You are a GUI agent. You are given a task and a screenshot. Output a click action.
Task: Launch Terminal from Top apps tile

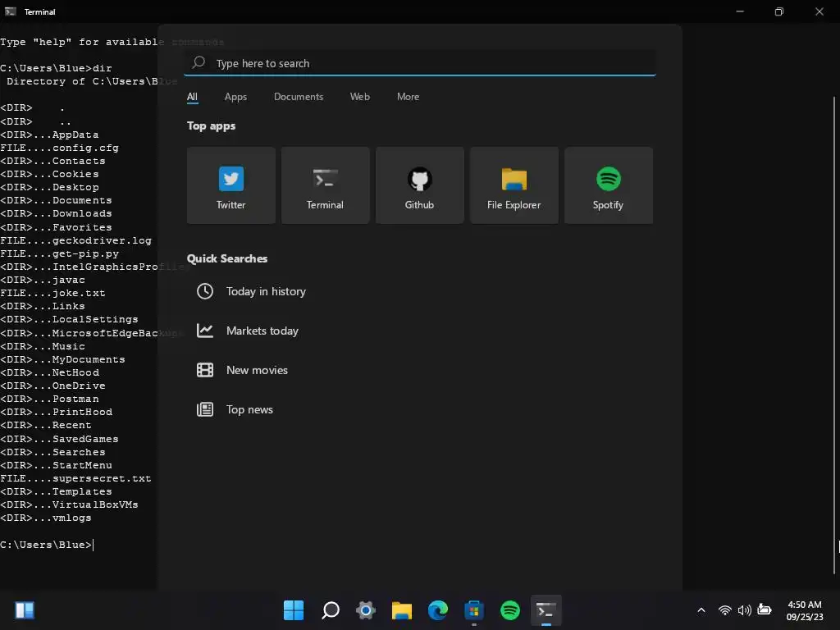(325, 185)
